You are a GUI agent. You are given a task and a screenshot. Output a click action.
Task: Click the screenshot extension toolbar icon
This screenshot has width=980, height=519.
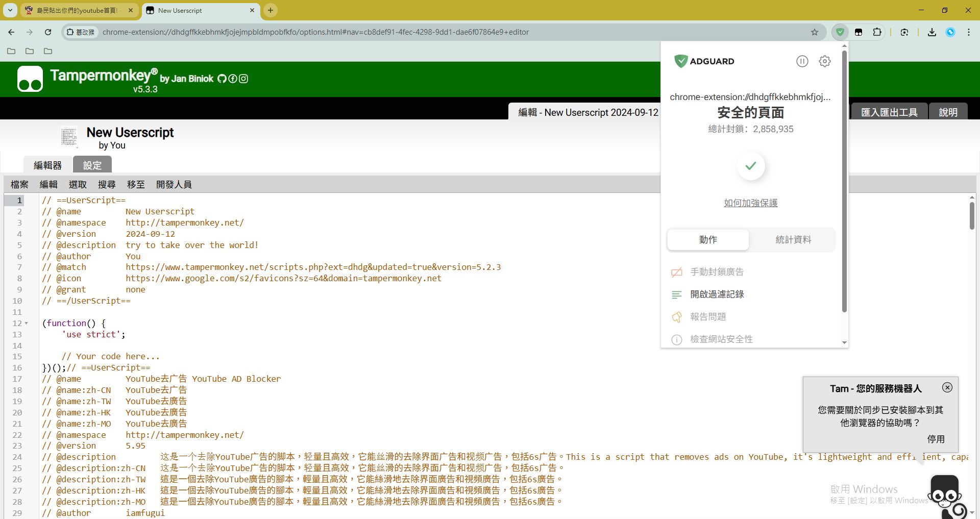point(904,32)
